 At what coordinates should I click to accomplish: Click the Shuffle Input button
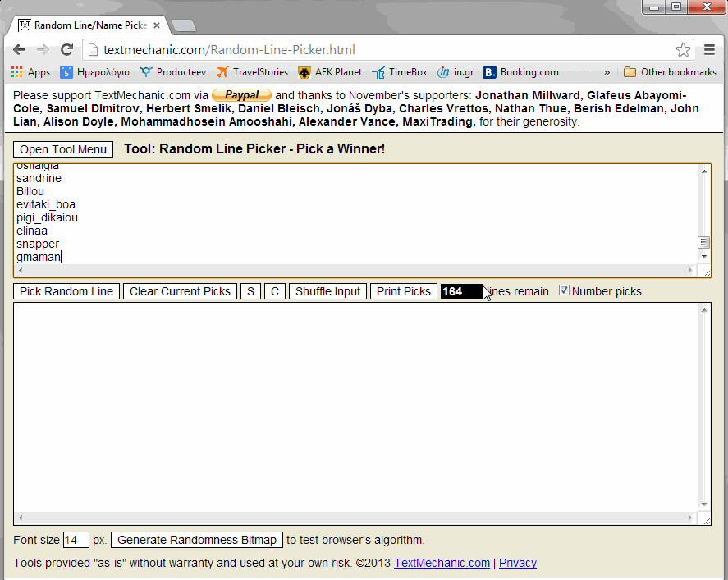tap(327, 291)
